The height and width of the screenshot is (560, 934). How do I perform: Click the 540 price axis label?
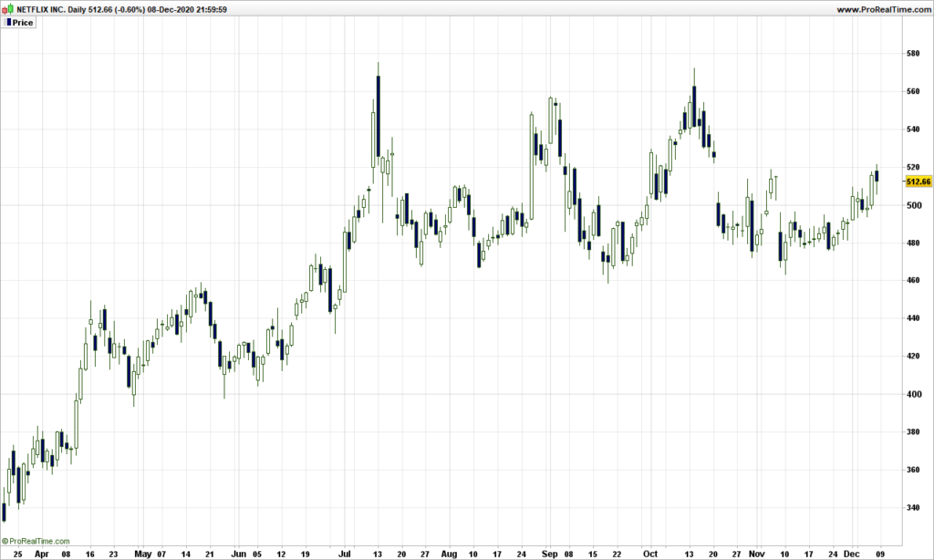pos(913,130)
